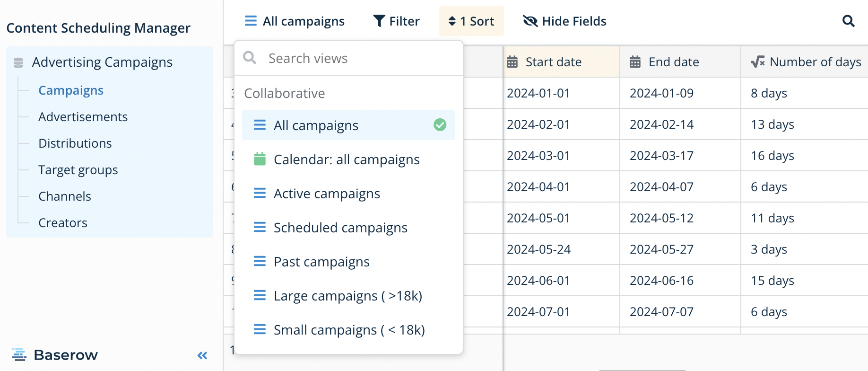
Task: Open the All campaigns view dropdown
Action: (x=295, y=21)
